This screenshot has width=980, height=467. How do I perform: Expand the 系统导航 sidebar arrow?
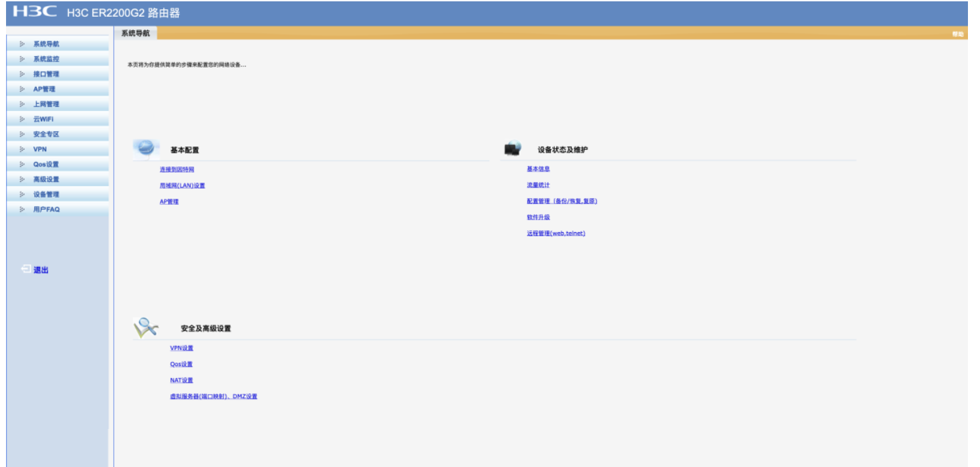22,44
